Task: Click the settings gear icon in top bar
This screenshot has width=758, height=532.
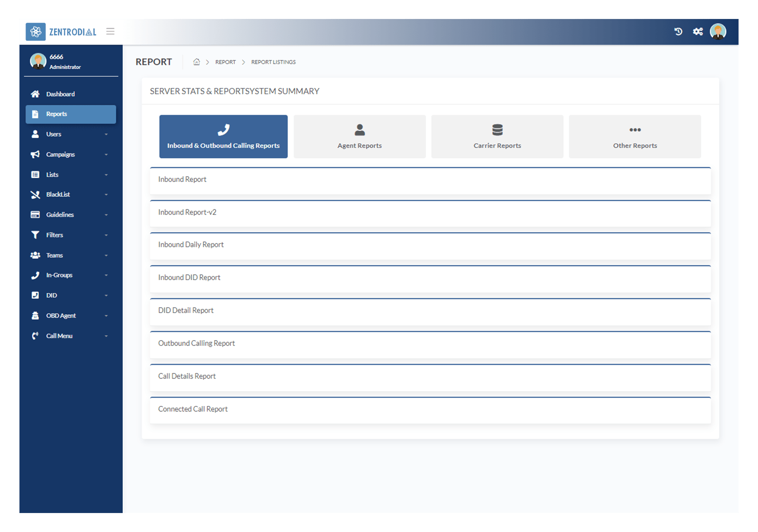Action: tap(697, 31)
